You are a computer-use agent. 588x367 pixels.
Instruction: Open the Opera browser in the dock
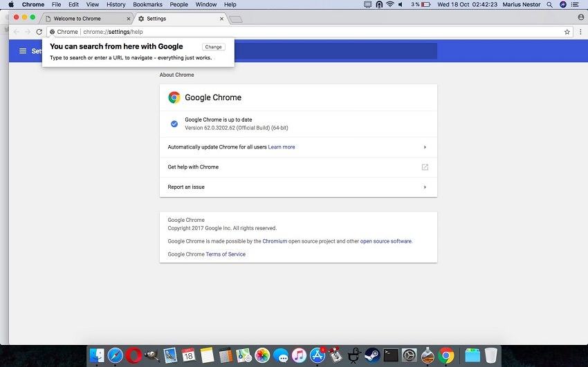coord(134,355)
